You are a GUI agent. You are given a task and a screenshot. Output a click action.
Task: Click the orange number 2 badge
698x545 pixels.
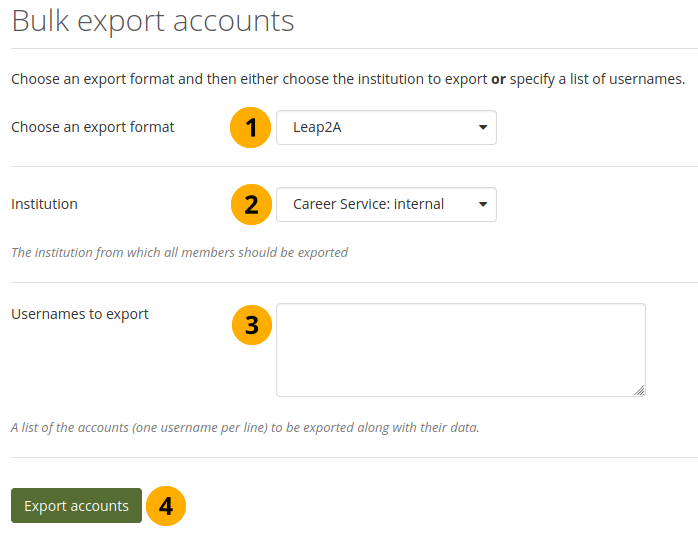tap(252, 205)
